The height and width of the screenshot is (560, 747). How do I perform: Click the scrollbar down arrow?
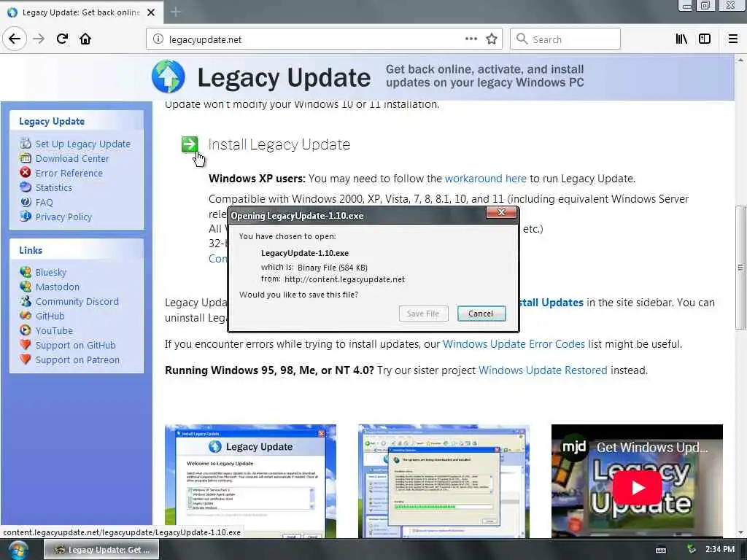pyautogui.click(x=740, y=532)
